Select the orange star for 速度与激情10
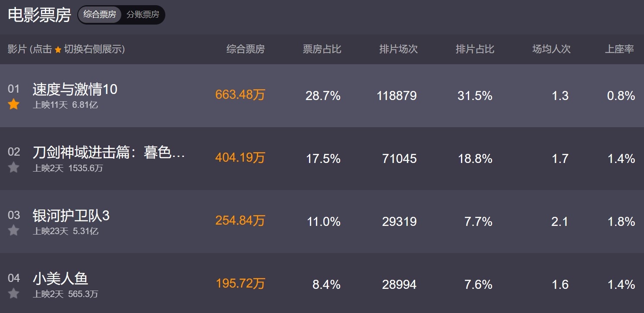 14,104
